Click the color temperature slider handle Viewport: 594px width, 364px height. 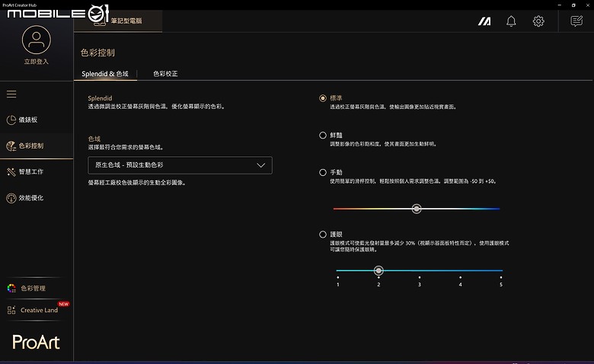pyautogui.click(x=417, y=209)
